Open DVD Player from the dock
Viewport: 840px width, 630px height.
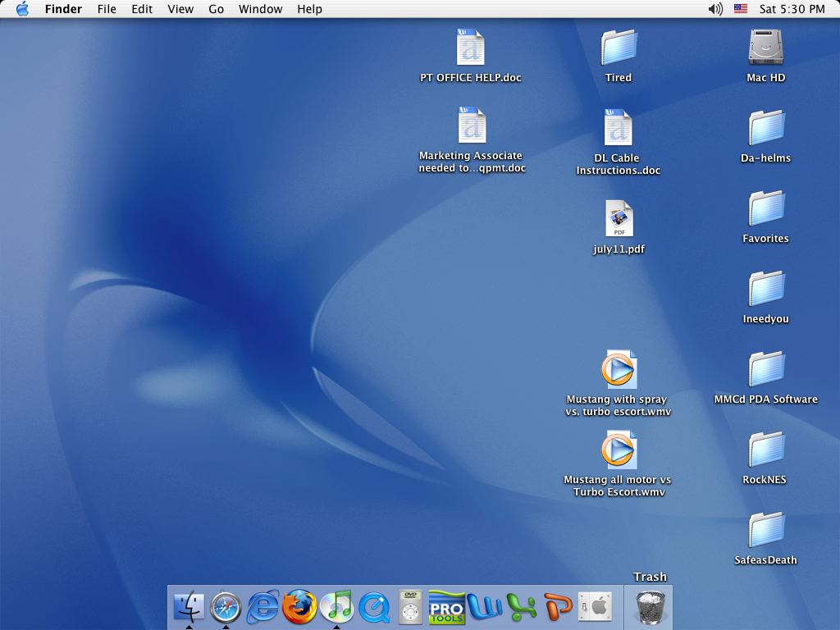tap(411, 607)
